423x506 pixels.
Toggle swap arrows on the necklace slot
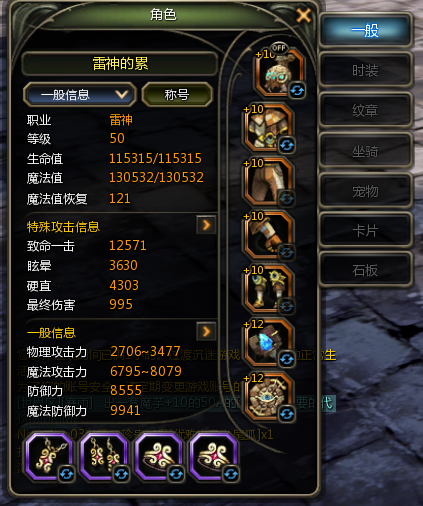click(66, 474)
